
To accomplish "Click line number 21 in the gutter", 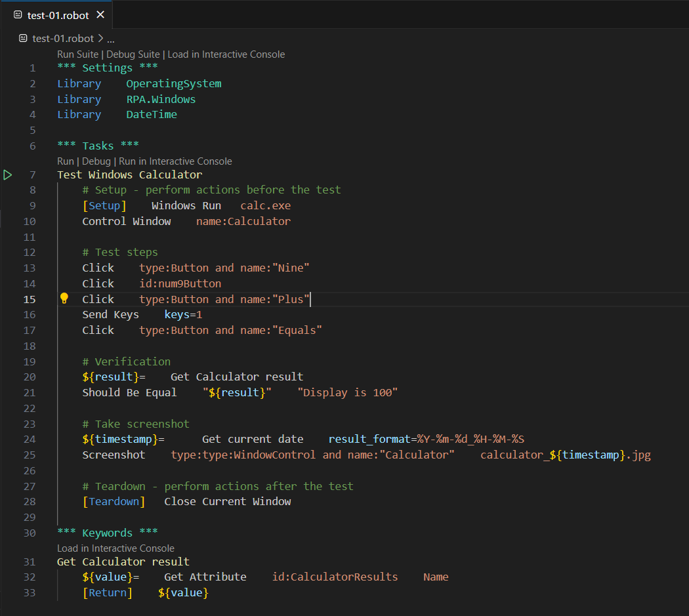I will point(30,393).
